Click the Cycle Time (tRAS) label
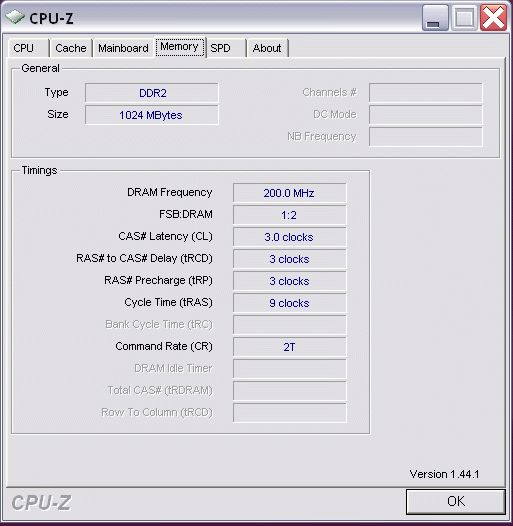The height and width of the screenshot is (526, 513). tap(168, 302)
